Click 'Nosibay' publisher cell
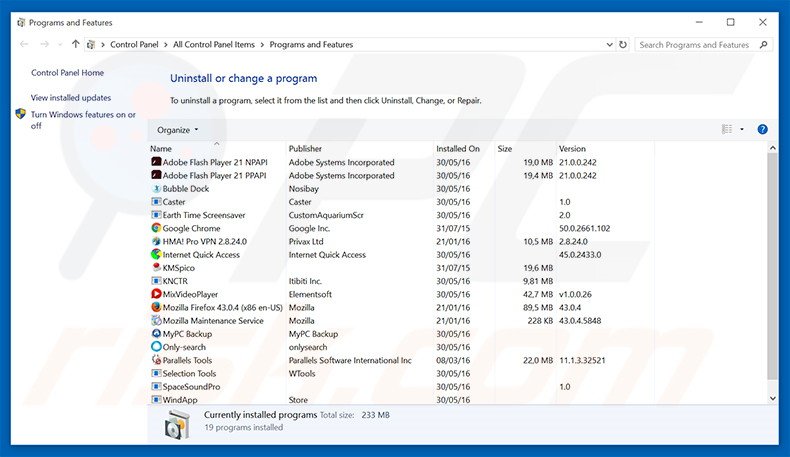790x457 pixels. point(303,189)
